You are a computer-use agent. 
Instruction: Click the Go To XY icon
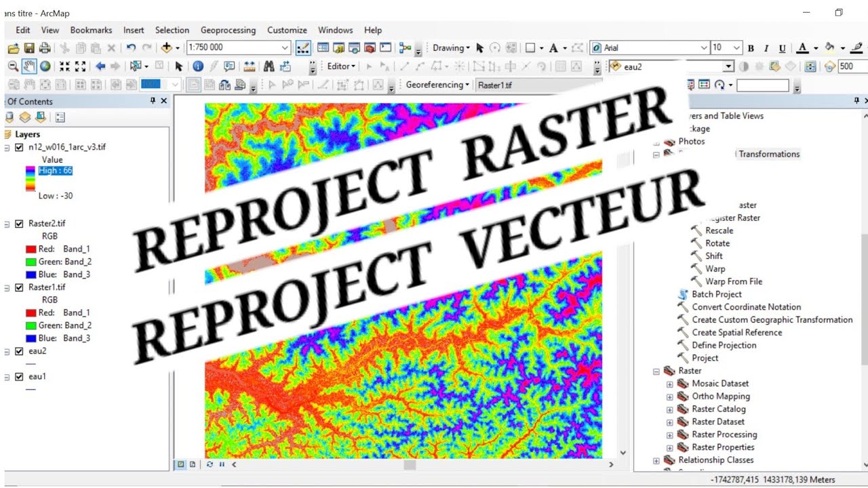(285, 66)
